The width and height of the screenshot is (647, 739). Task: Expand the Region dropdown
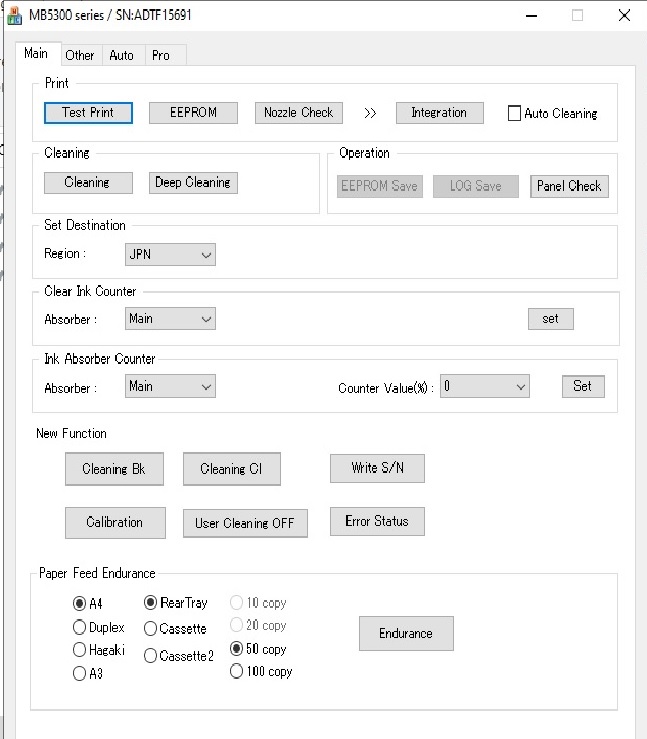point(171,255)
